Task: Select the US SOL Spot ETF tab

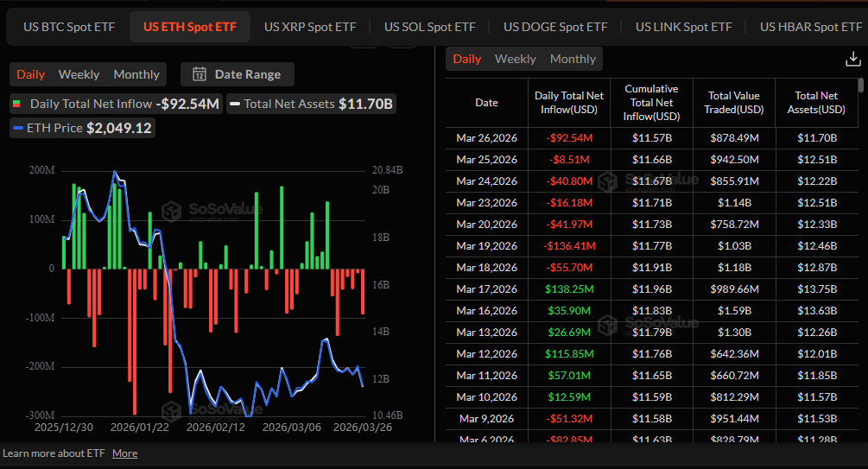Action: pyautogui.click(x=429, y=27)
